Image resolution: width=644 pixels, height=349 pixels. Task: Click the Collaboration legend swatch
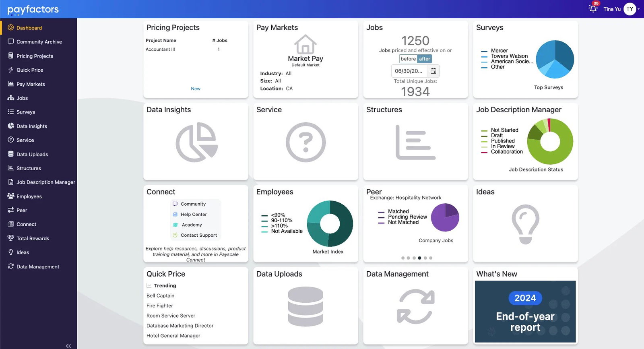pos(485,152)
